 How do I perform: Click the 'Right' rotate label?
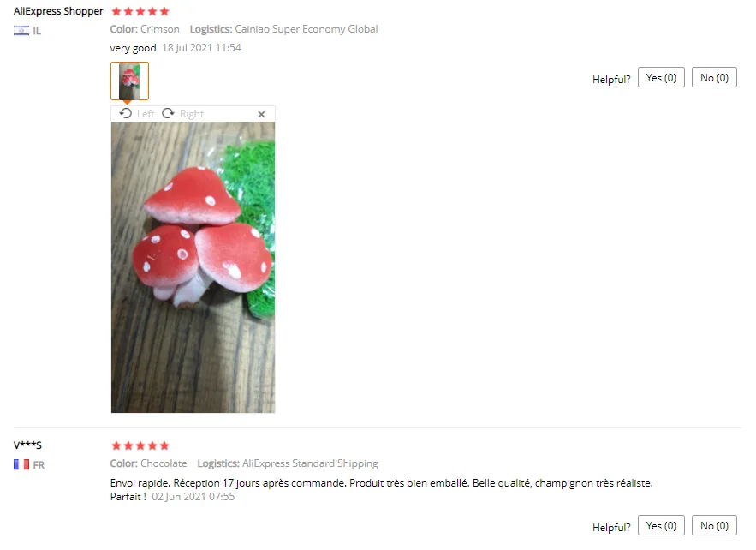click(192, 114)
